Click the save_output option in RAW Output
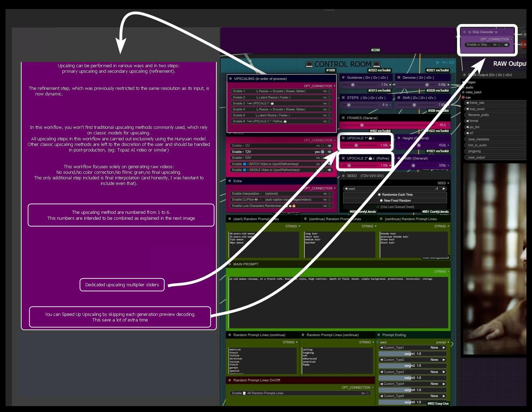The height and width of the screenshot is (412, 532). (495, 157)
